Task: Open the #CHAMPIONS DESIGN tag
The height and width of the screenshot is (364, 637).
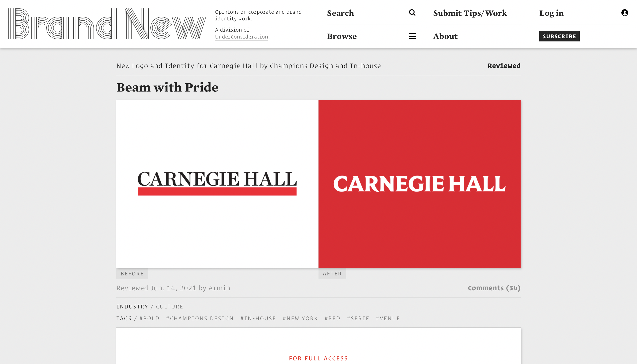Action: coord(199,319)
